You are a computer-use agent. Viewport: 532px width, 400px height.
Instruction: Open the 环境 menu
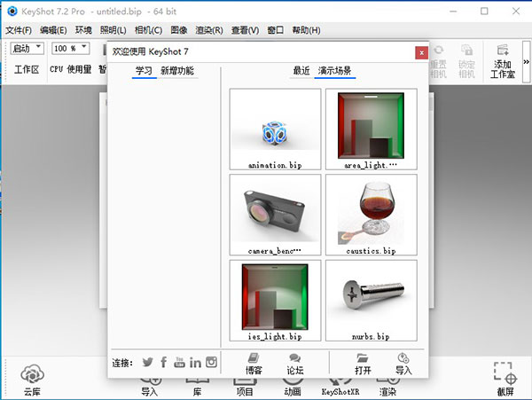(x=83, y=30)
